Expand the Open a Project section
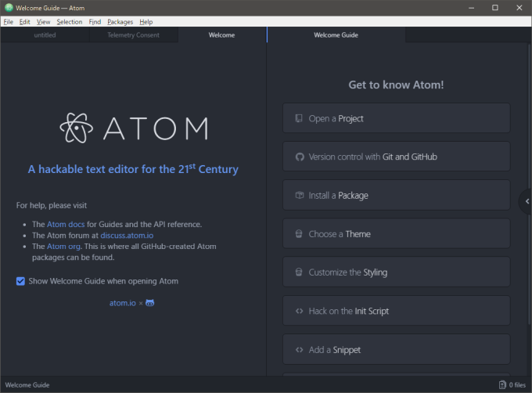This screenshot has height=393, width=532. point(397,118)
